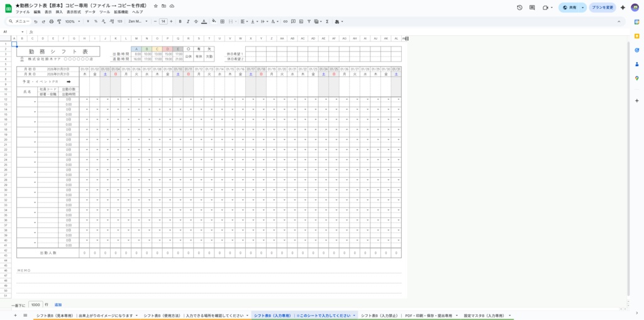The width and height of the screenshot is (644, 320).
Task: Open Contacts side panel
Action: 636,64
